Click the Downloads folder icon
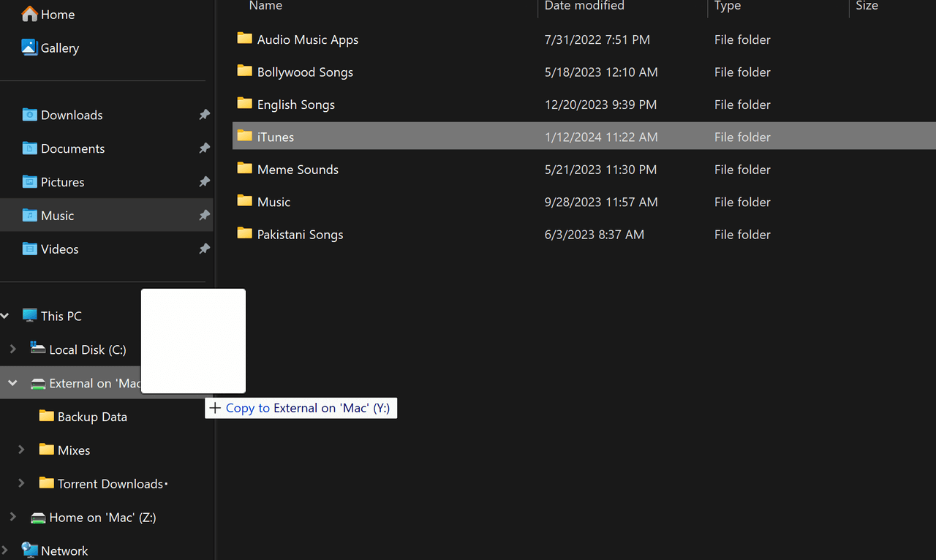This screenshot has height=560, width=936. click(29, 115)
